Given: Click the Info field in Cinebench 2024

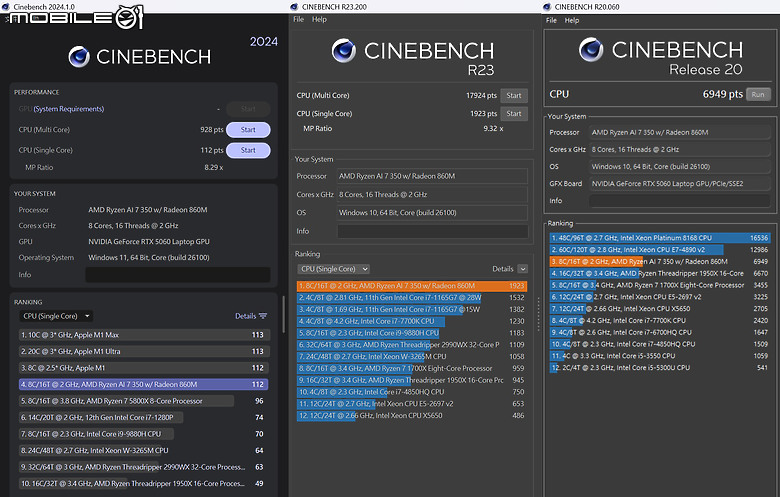Looking at the screenshot, I should pos(178,275).
